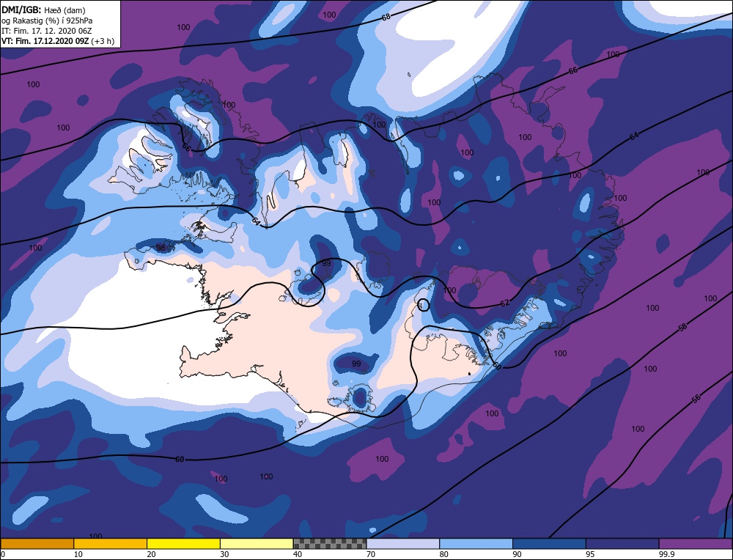Select the 'IT: Fim. 17. 12. 2020 06Z' line

coord(47,31)
